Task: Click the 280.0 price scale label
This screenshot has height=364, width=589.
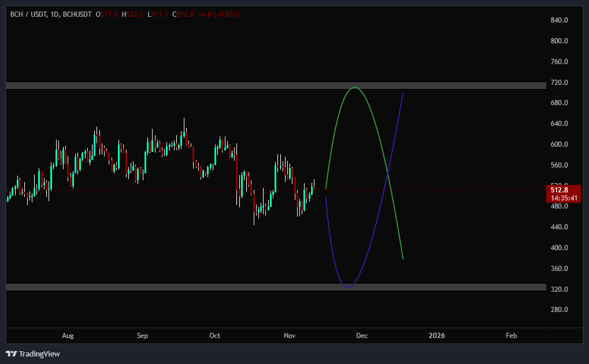Action: pos(560,310)
